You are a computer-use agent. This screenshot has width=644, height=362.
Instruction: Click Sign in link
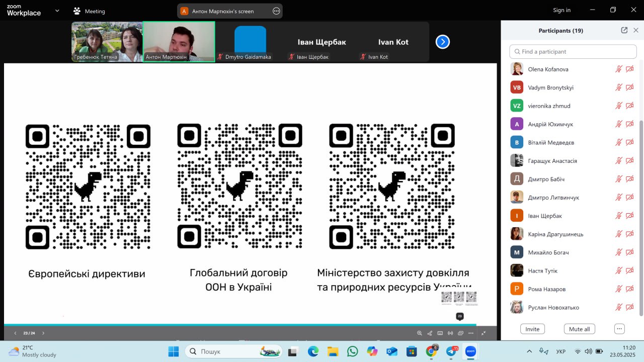click(561, 10)
